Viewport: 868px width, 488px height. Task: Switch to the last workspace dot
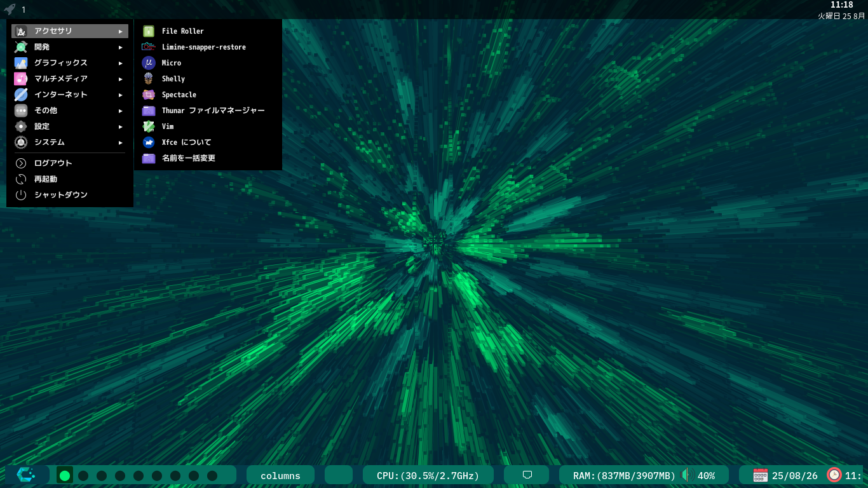[x=212, y=475]
